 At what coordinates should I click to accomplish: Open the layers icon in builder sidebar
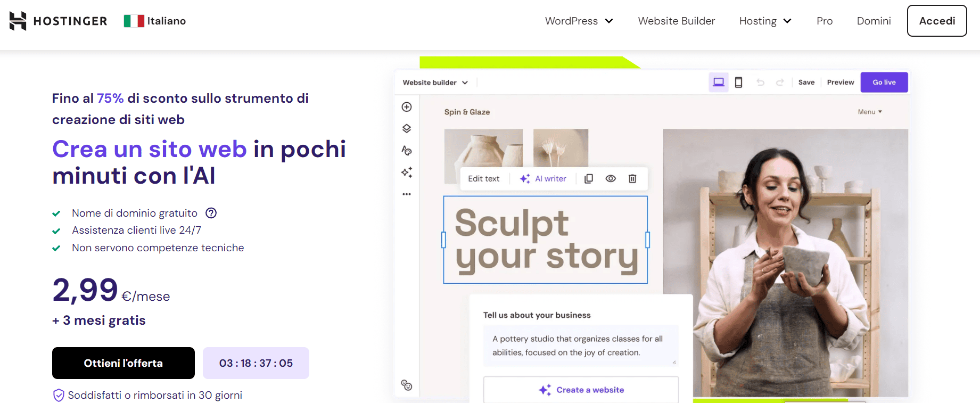(x=407, y=129)
